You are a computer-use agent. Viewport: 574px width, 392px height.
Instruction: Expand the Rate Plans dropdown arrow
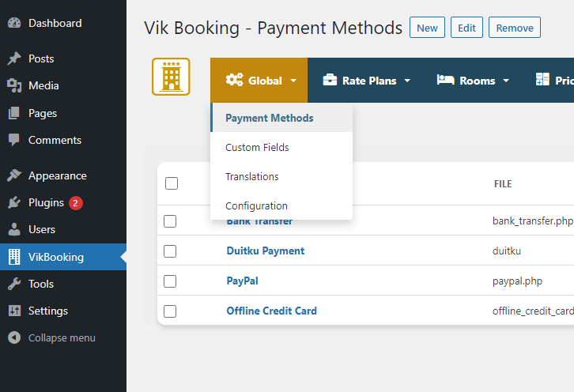pyautogui.click(x=407, y=81)
